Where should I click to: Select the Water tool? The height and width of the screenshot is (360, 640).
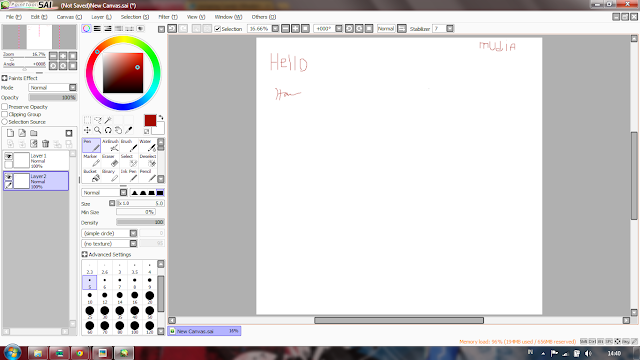click(x=147, y=145)
